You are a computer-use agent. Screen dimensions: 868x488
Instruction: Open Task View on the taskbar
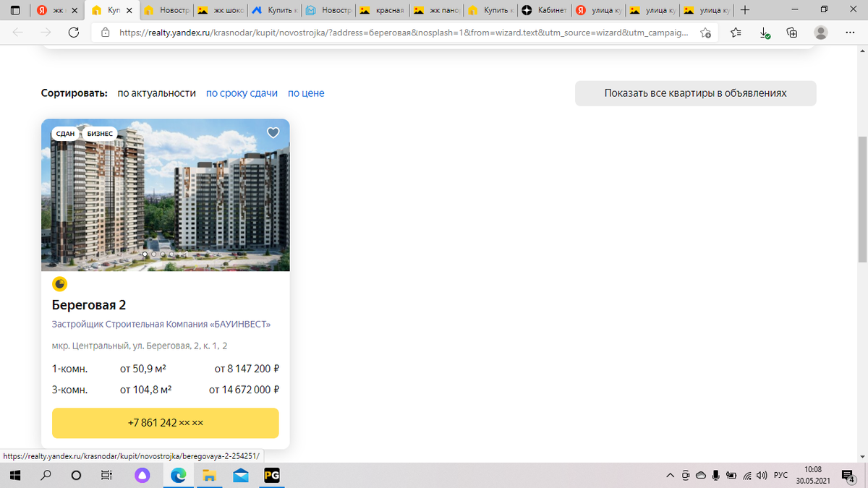coord(106,476)
